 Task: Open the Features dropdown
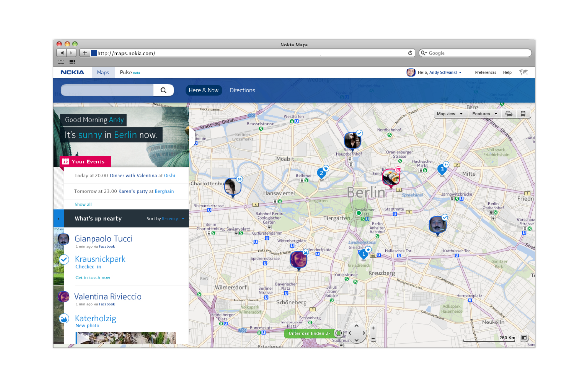(484, 114)
